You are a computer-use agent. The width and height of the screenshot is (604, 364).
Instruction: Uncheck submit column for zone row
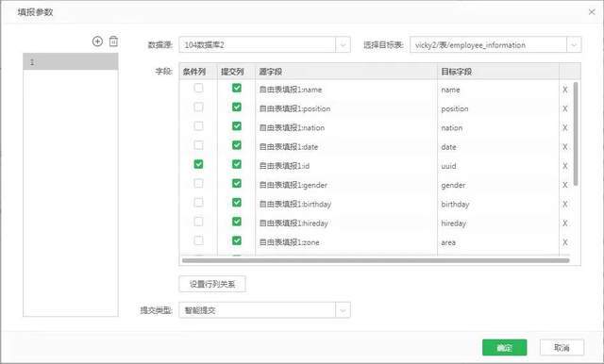point(237,240)
